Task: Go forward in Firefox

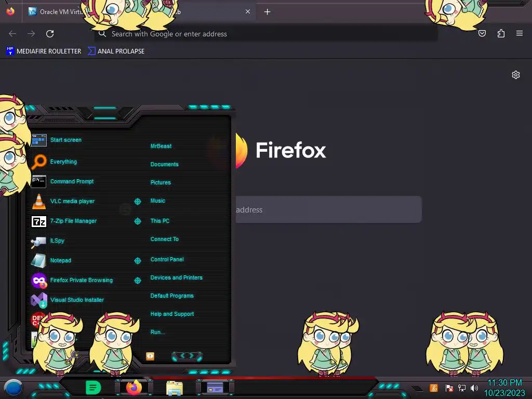Action: pyautogui.click(x=31, y=34)
